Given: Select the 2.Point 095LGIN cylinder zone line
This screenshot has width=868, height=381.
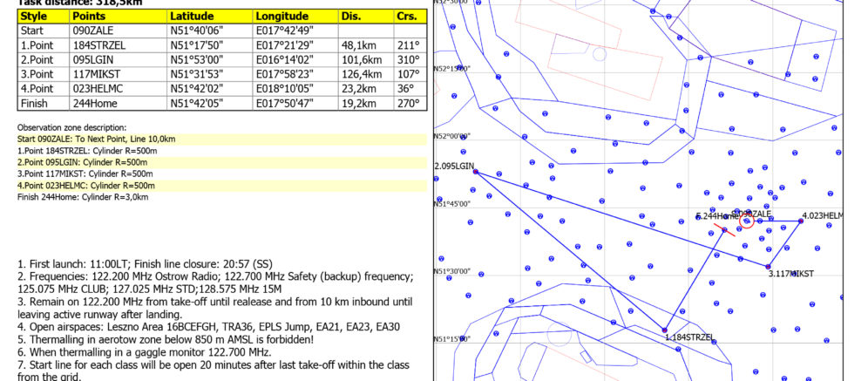Looking at the screenshot, I should [87, 162].
